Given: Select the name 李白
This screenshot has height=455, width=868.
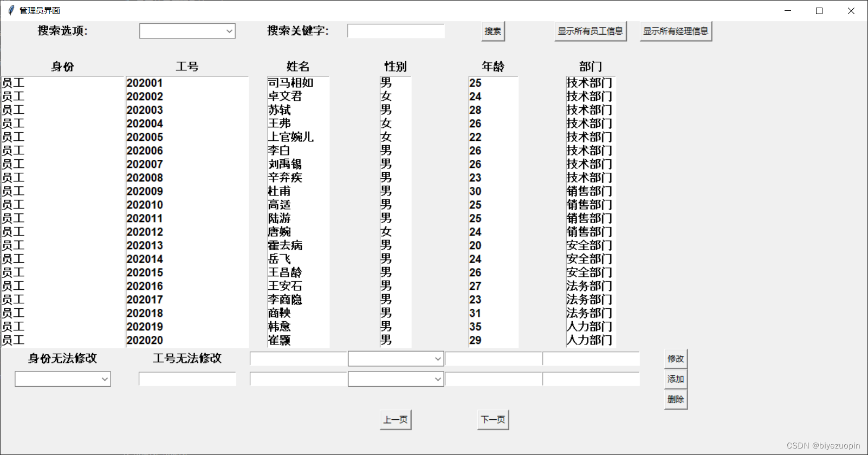Looking at the screenshot, I should pyautogui.click(x=280, y=151).
